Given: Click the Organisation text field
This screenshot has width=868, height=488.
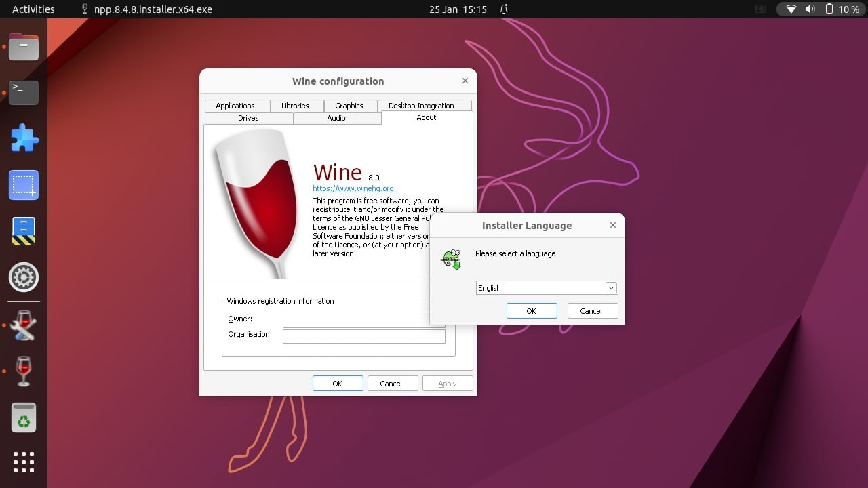Looking at the screenshot, I should pos(363,335).
